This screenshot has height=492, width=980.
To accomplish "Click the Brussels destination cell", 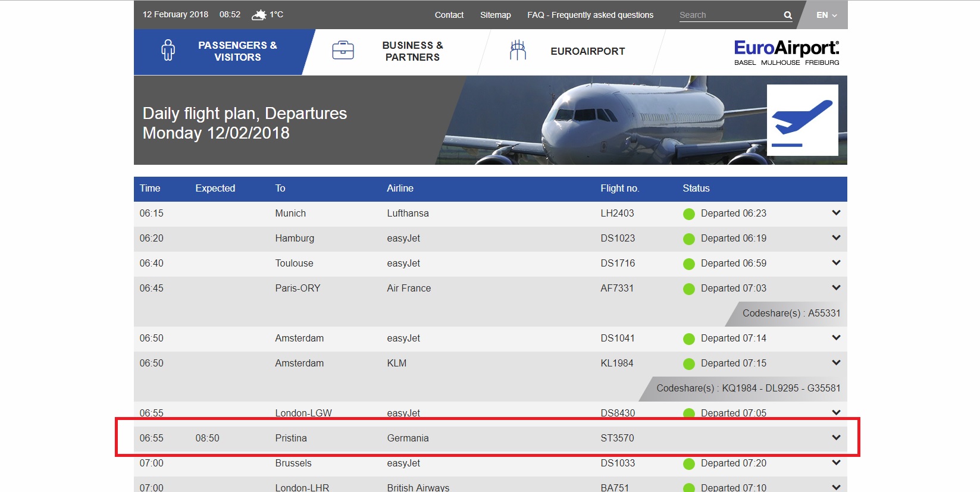I will [293, 463].
